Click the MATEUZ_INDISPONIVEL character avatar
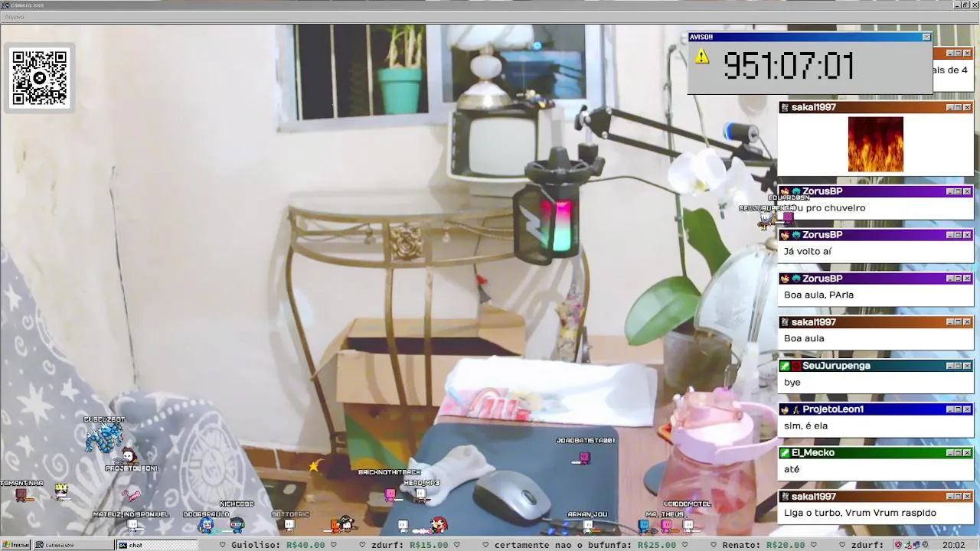The width and height of the screenshot is (980, 551). click(133, 526)
